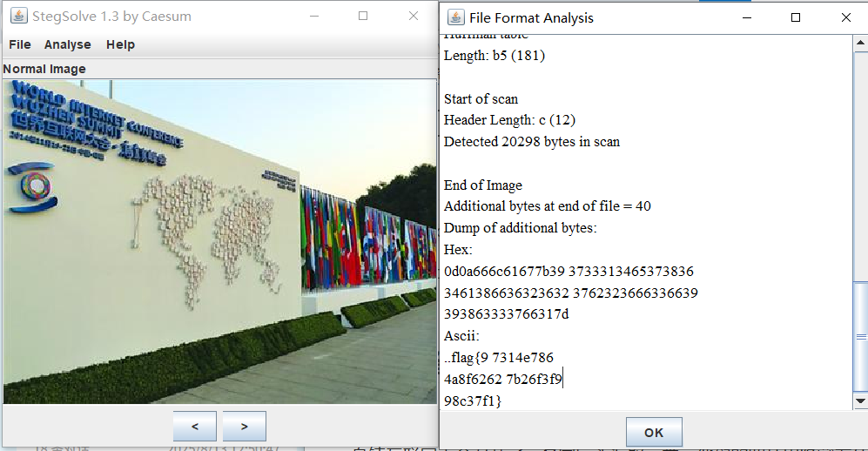Screen dimensions: 868x451
Task: Open the Help menu
Action: (x=120, y=44)
